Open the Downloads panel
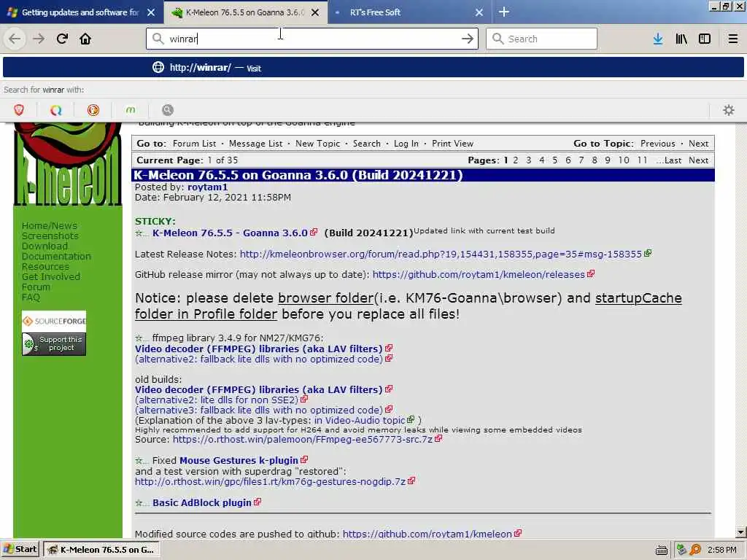The width and height of the screenshot is (747, 560). point(658,39)
